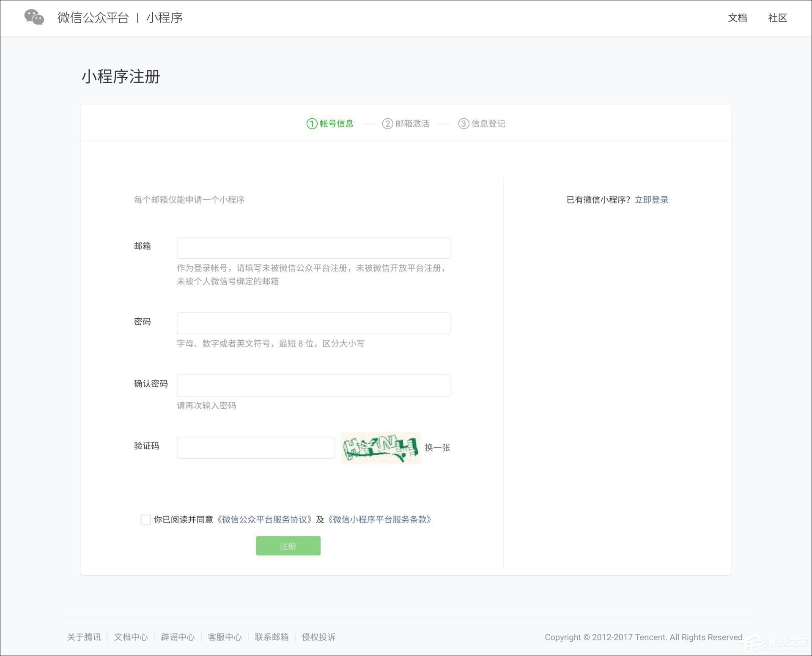Click the 验证码 captcha input field

coord(255,447)
